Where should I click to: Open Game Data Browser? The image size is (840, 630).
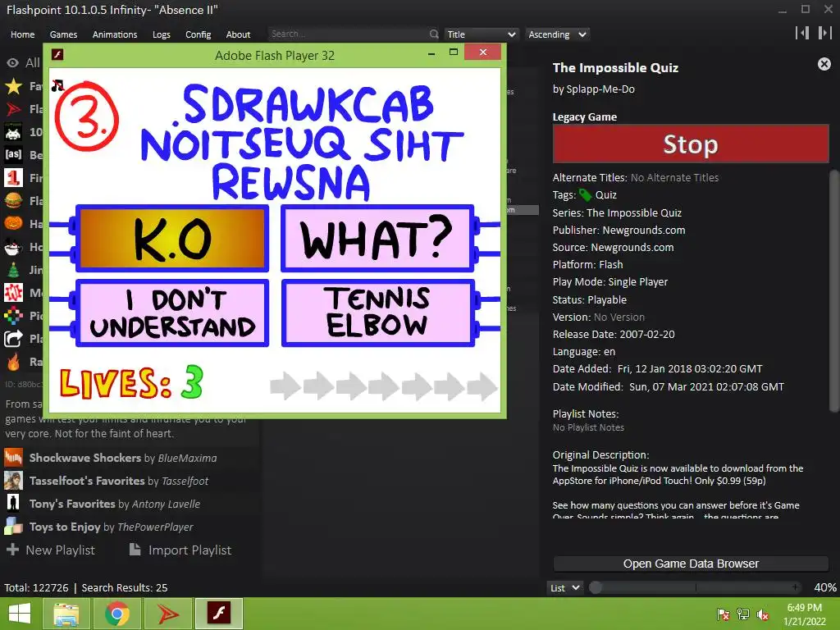coord(691,564)
